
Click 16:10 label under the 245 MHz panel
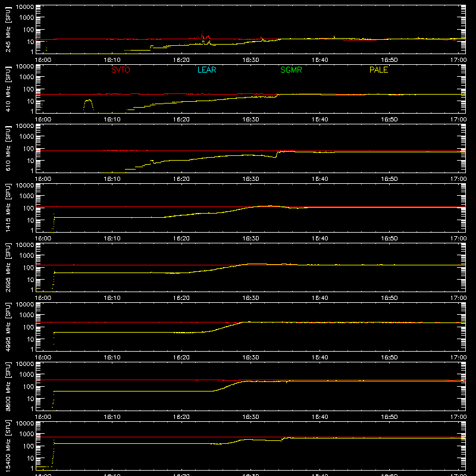pos(112,60)
